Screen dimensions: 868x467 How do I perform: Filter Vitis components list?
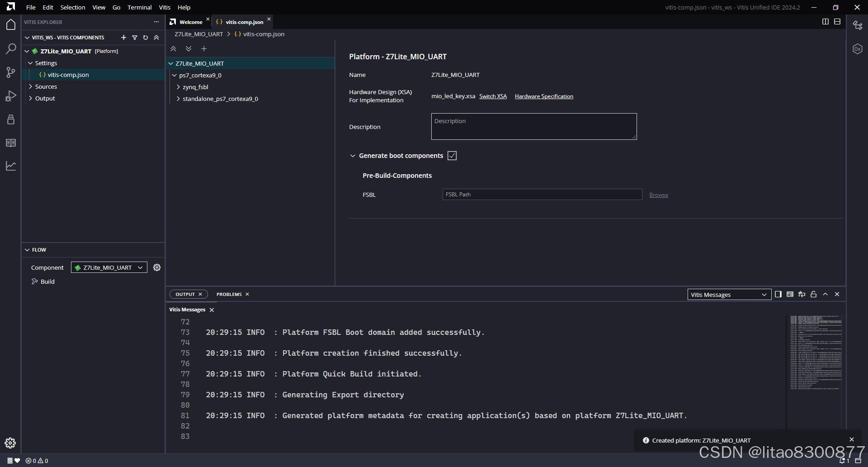coord(135,38)
